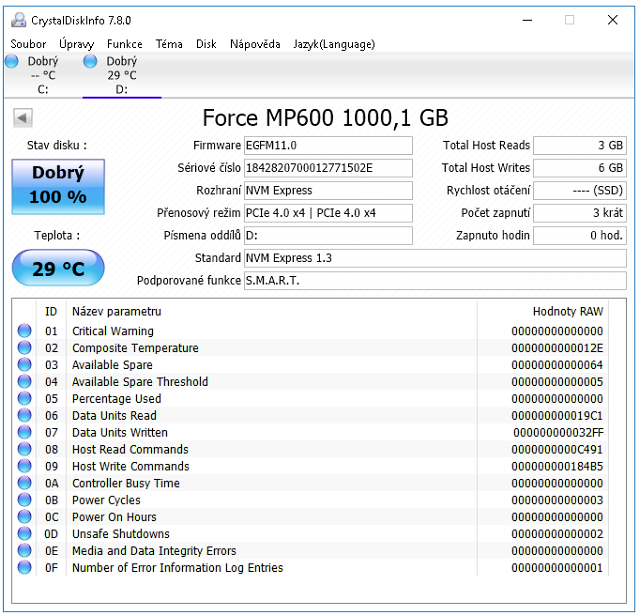The image size is (636, 616).
Task: Open the Soubor menu
Action: click(x=28, y=44)
